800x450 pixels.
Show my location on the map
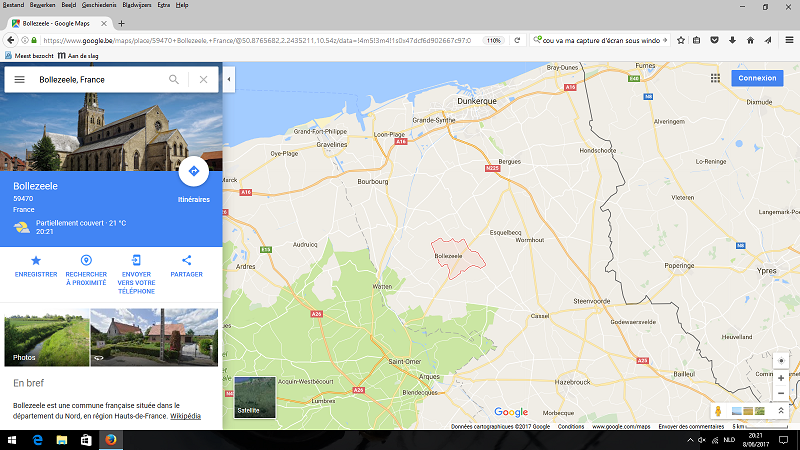tap(781, 361)
